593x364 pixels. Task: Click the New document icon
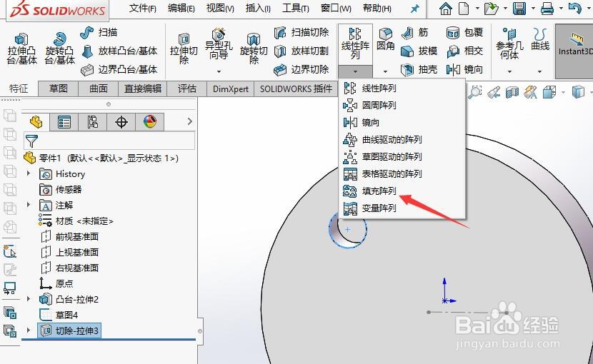click(x=464, y=9)
